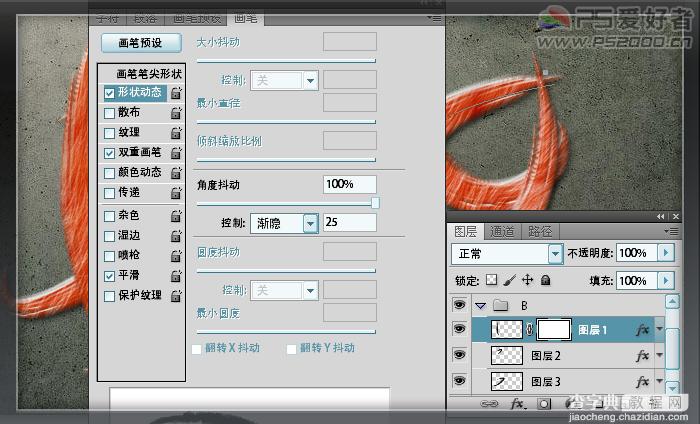Click the lock transparent pixels icon
The height and width of the screenshot is (424, 700).
[x=492, y=280]
